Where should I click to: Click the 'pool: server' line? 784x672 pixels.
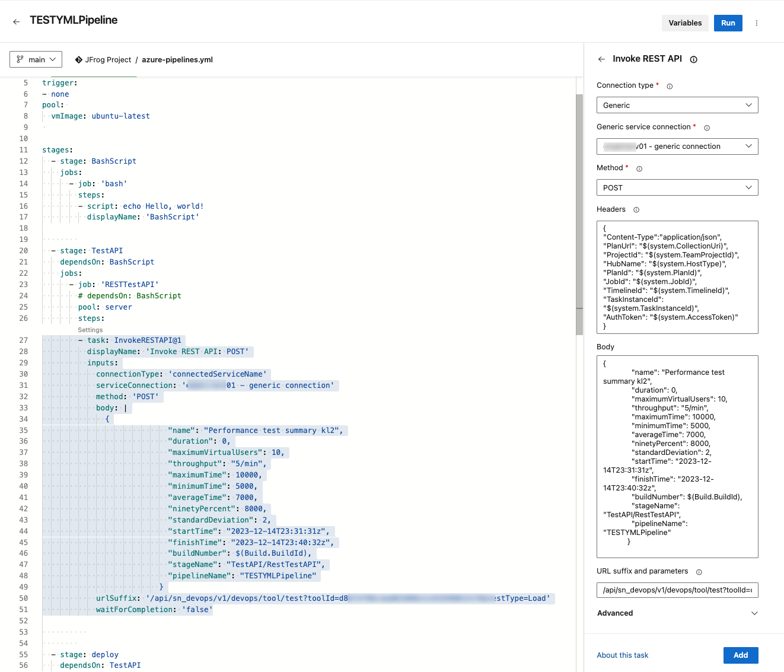tap(105, 307)
